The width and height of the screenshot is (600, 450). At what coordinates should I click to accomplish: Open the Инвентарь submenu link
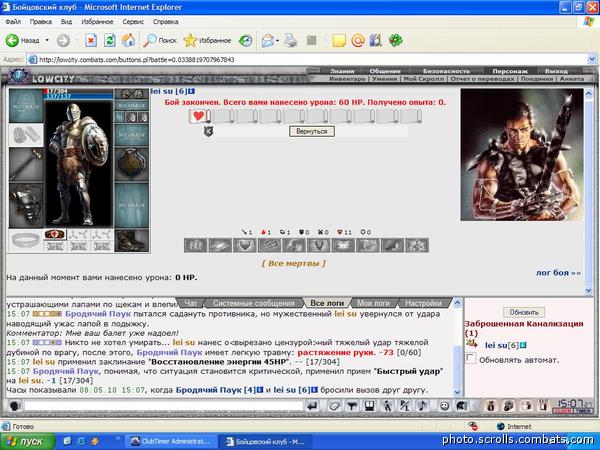click(x=347, y=78)
